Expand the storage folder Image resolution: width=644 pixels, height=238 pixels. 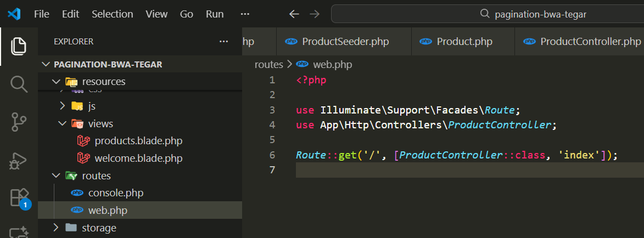click(55, 228)
